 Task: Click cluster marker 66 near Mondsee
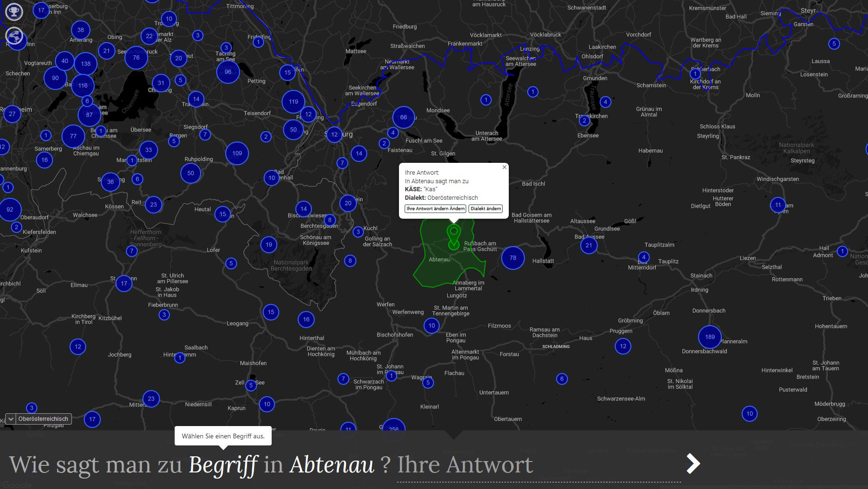pos(403,117)
